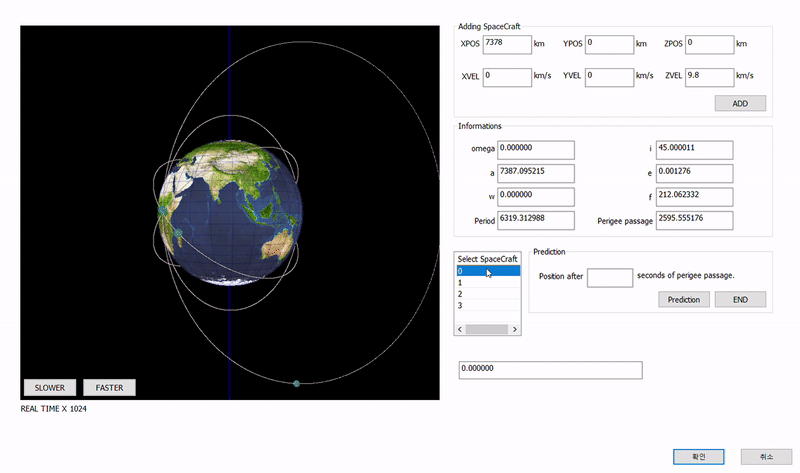Select spacecraft 1 in the list
800x473 pixels.
(488, 282)
